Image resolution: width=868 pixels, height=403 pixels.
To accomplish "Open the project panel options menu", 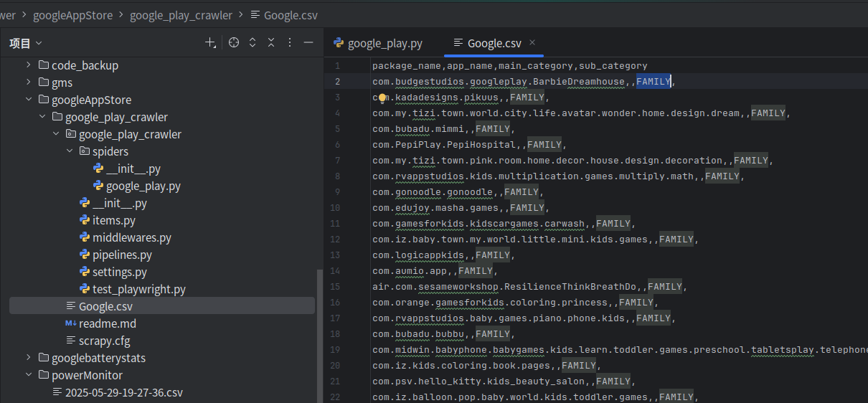I will (290, 43).
